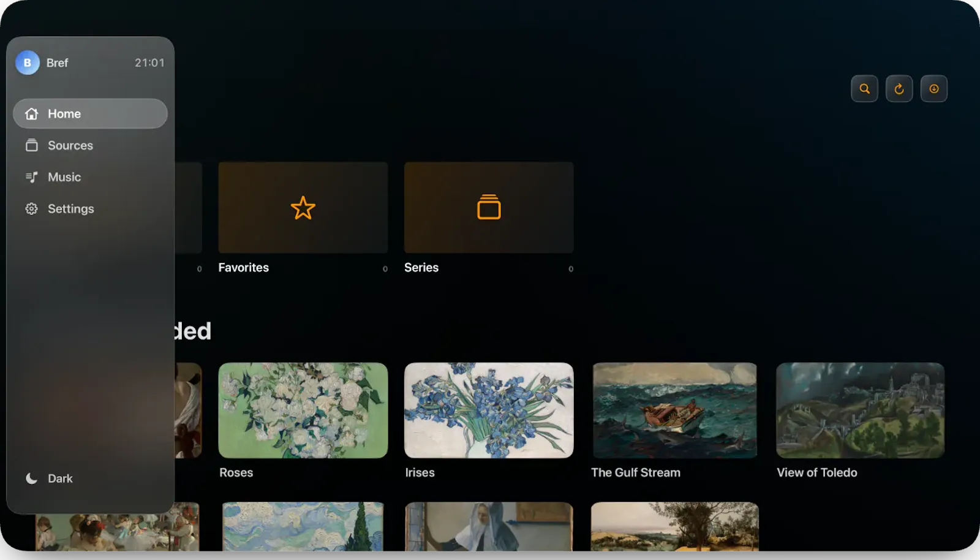Open Sources in the sidebar
Screen dimensions: 980x560
(90, 145)
